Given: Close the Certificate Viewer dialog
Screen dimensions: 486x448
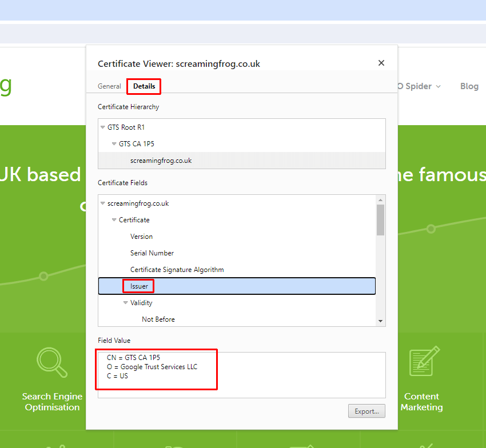Looking at the screenshot, I should coord(381,63).
